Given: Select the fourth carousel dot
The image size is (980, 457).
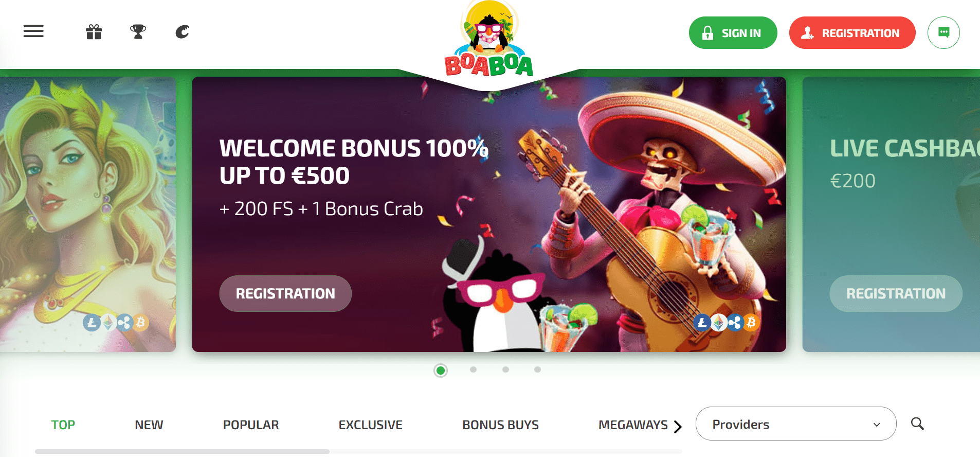Looking at the screenshot, I should coord(537,370).
